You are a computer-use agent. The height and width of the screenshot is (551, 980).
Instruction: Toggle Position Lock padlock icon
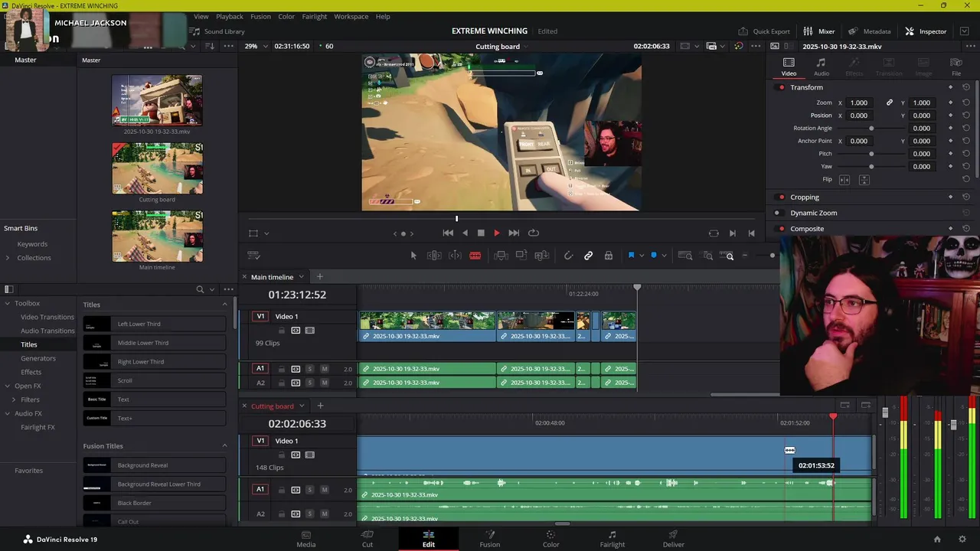(x=609, y=256)
